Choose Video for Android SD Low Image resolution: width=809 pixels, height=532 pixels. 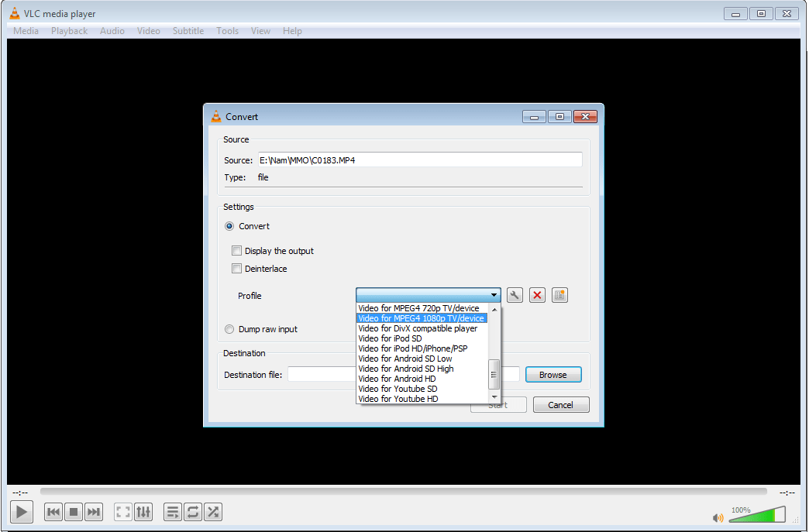pos(422,359)
